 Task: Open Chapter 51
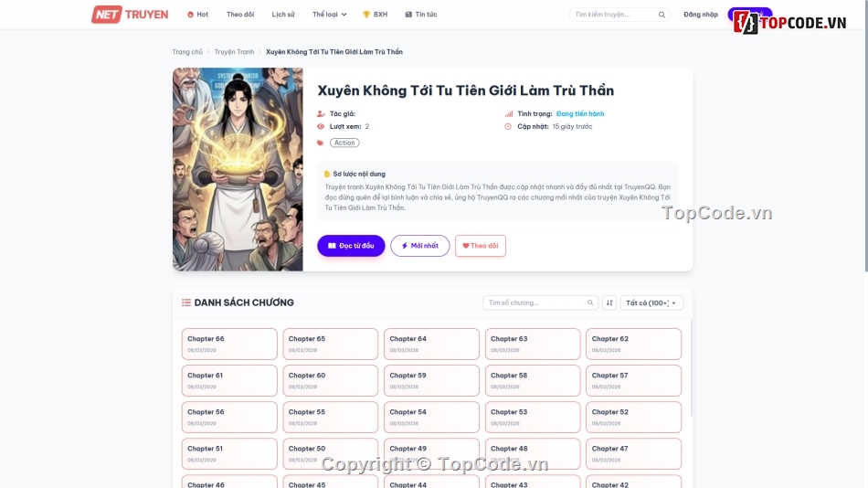coord(229,453)
